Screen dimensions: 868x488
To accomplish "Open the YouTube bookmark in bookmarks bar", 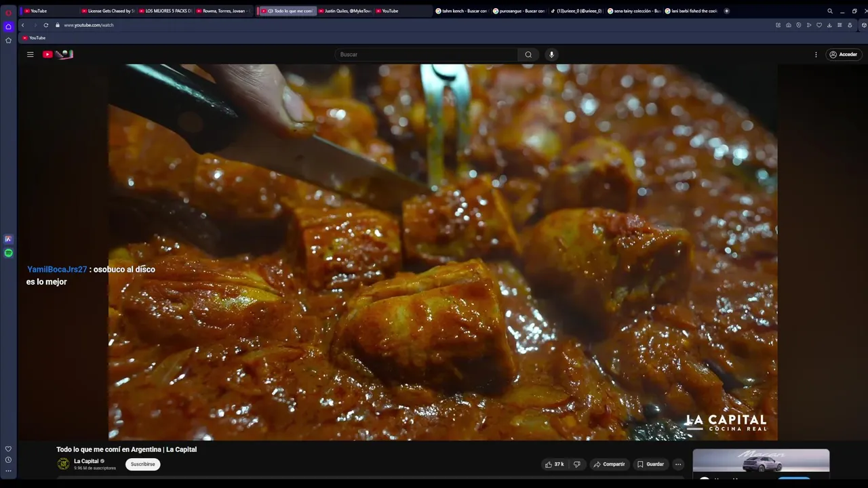I will tap(34, 38).
